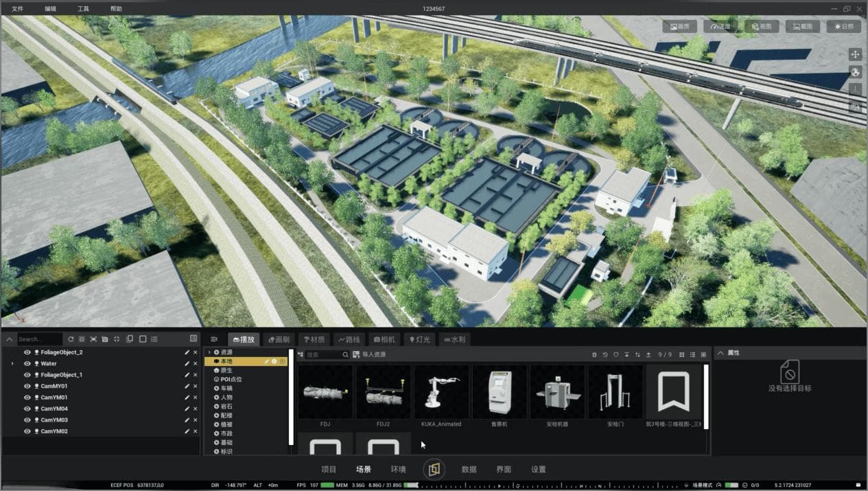Expand the Water tree item
Viewport: 868px width, 491px height.
pyautogui.click(x=12, y=363)
